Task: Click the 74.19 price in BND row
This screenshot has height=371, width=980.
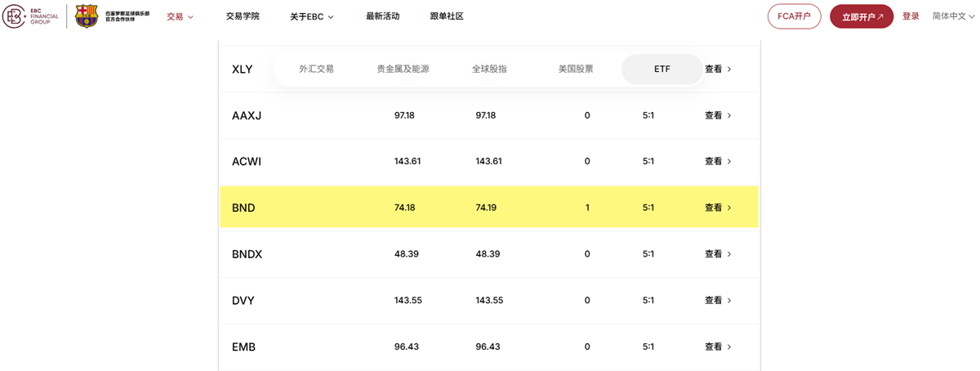Action: 486,208
